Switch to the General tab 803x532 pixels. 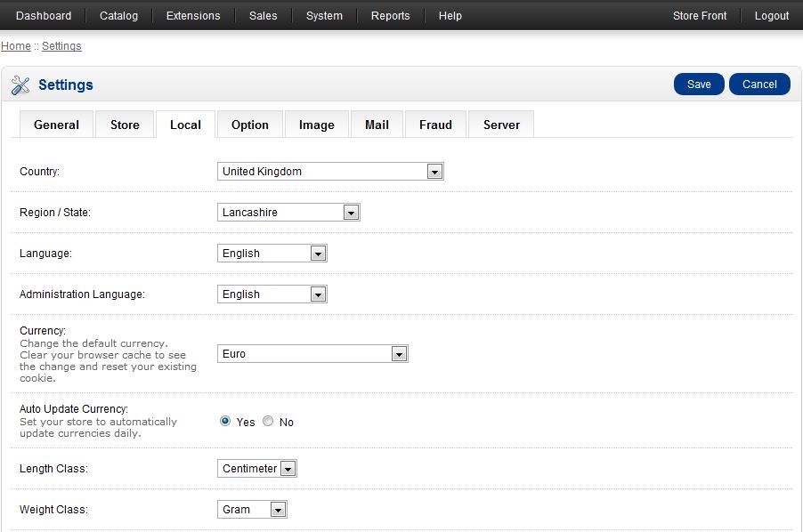(x=56, y=125)
